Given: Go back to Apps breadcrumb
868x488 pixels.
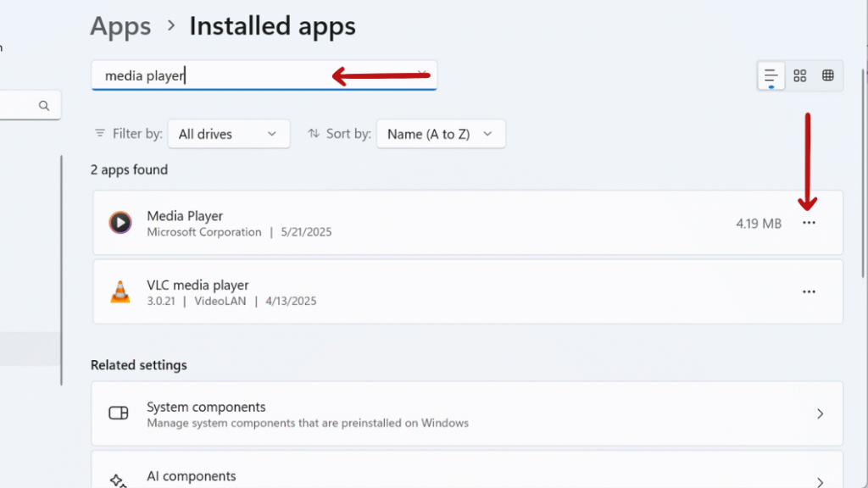Looking at the screenshot, I should click(120, 26).
